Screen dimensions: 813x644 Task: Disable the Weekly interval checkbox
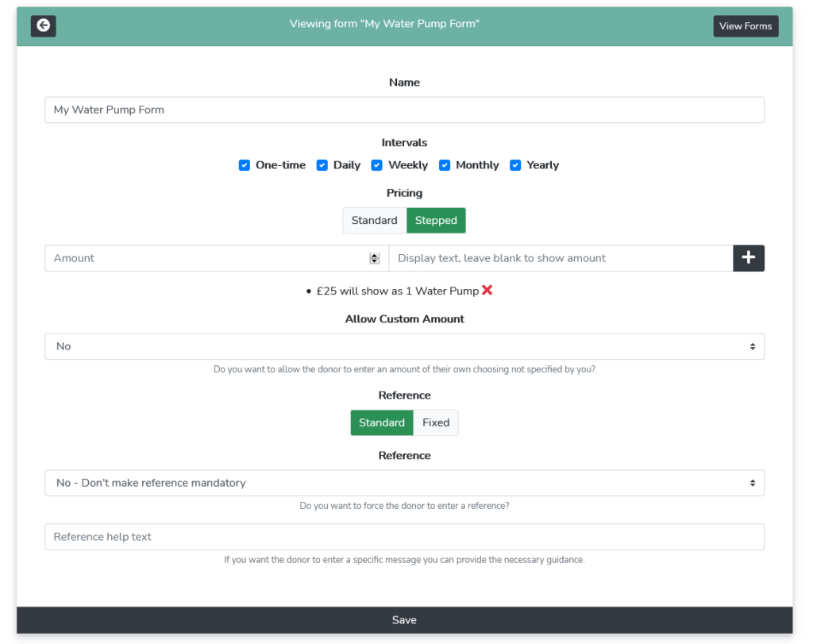[x=377, y=165]
